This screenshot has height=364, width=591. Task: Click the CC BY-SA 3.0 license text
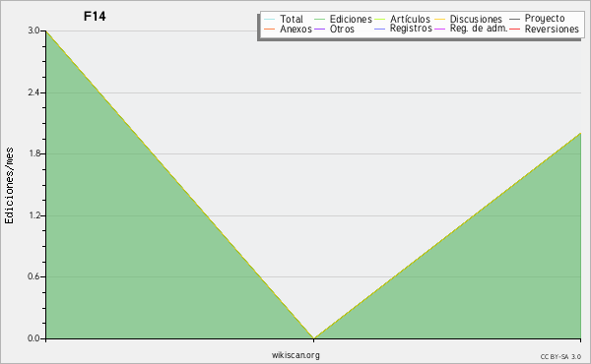[560, 356]
